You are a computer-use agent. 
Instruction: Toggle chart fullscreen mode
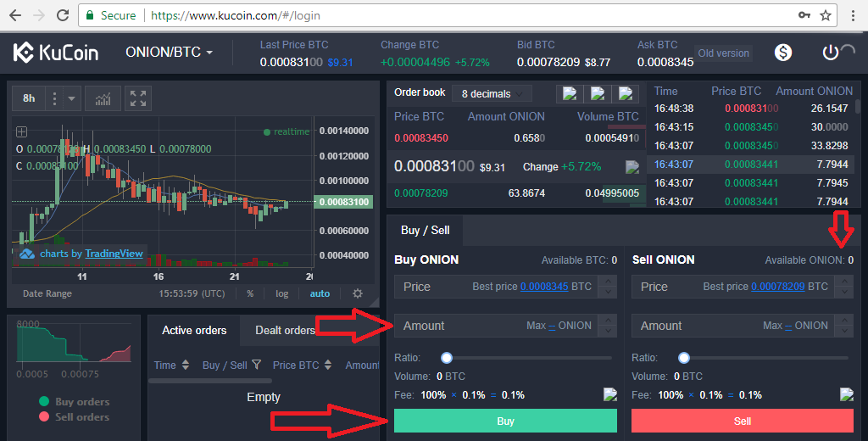pyautogui.click(x=138, y=98)
